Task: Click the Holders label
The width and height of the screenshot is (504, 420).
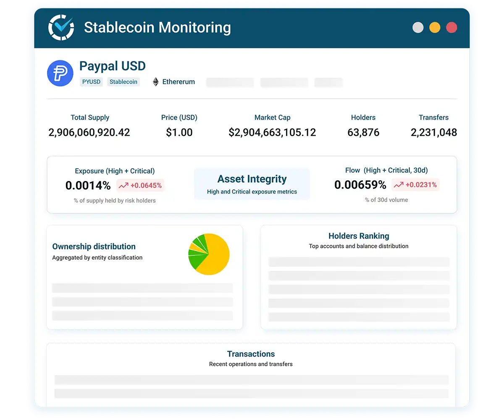Action: 363,118
